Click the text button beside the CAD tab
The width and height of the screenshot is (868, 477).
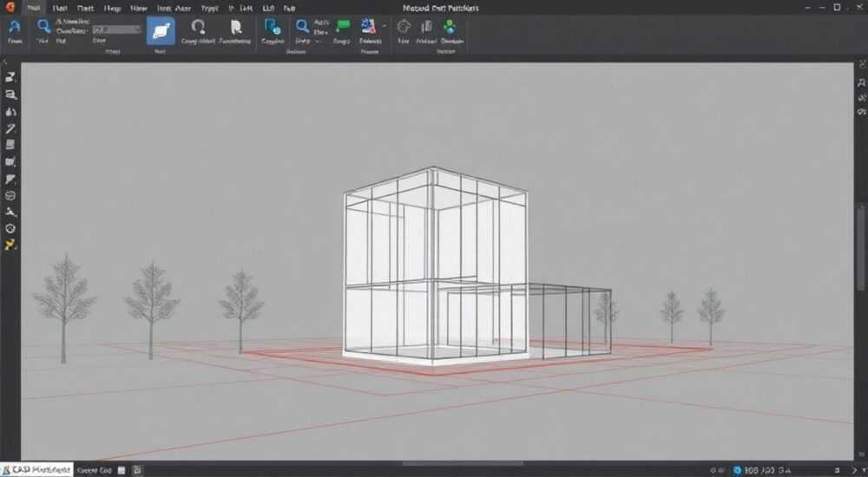[x=94, y=470]
